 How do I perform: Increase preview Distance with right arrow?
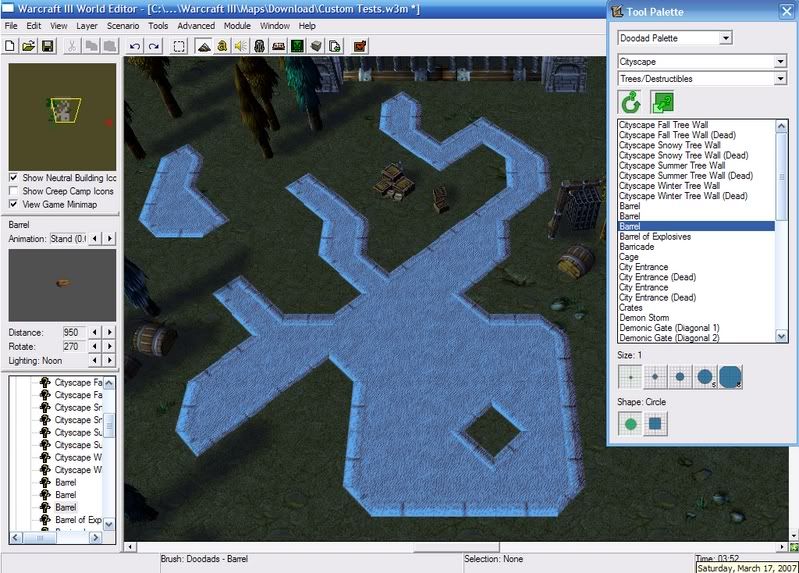coord(110,332)
